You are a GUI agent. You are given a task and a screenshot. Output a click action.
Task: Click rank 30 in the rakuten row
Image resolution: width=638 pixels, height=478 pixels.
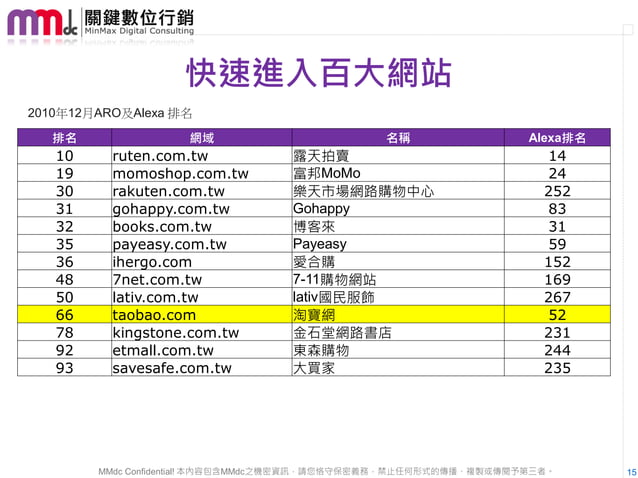point(64,191)
